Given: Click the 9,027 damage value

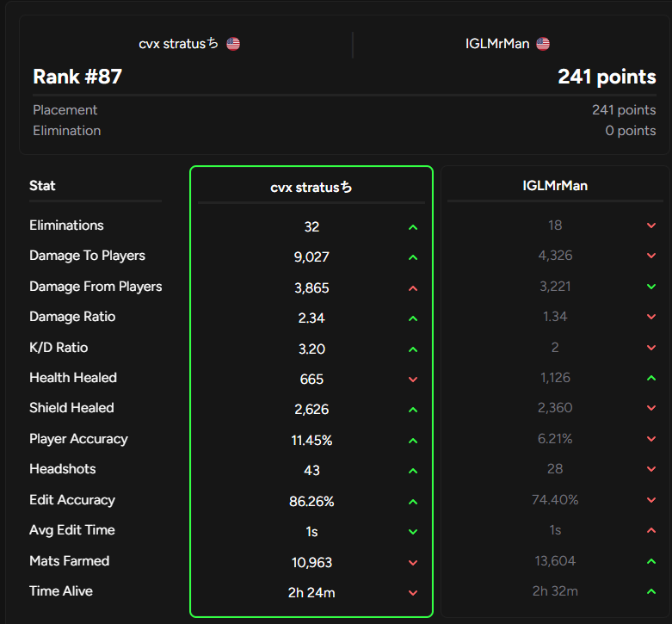Looking at the screenshot, I should click(311, 257).
